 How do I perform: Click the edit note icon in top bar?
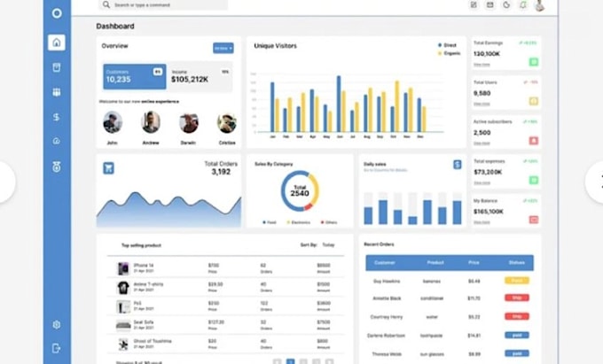[x=474, y=5]
